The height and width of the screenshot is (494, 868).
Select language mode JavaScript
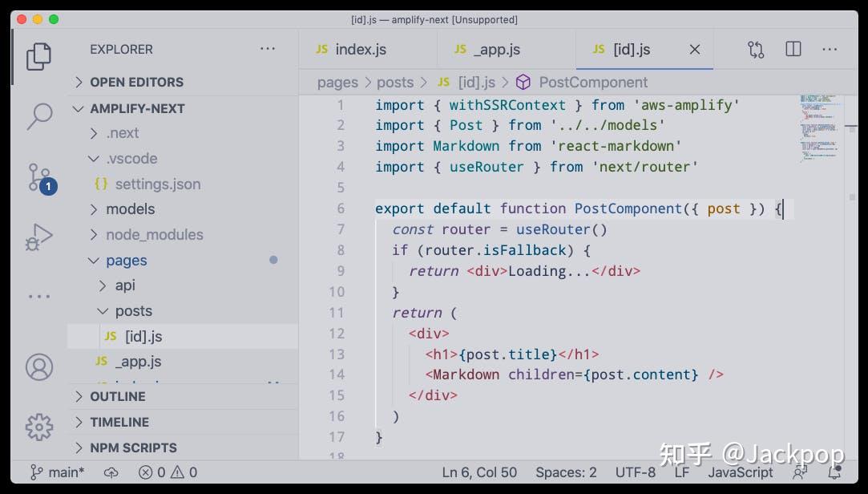(740, 472)
